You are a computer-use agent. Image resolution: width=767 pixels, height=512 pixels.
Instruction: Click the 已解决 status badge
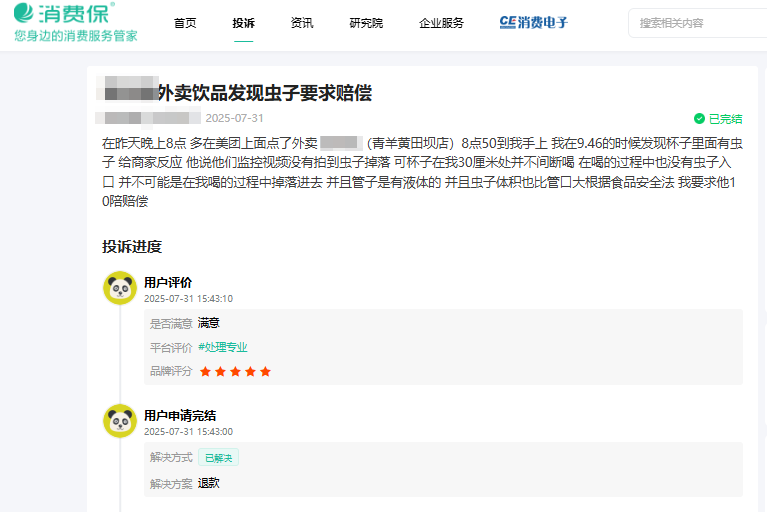(x=218, y=458)
